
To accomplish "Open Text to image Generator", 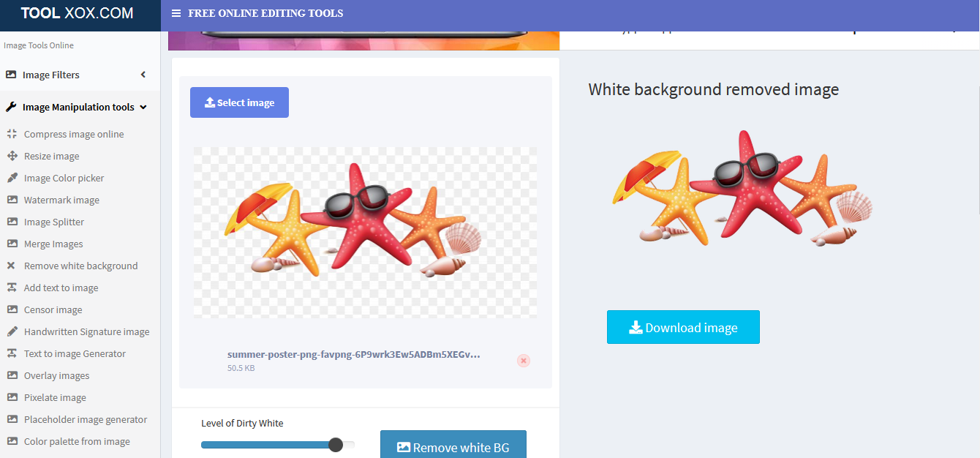I will pyautogui.click(x=75, y=353).
